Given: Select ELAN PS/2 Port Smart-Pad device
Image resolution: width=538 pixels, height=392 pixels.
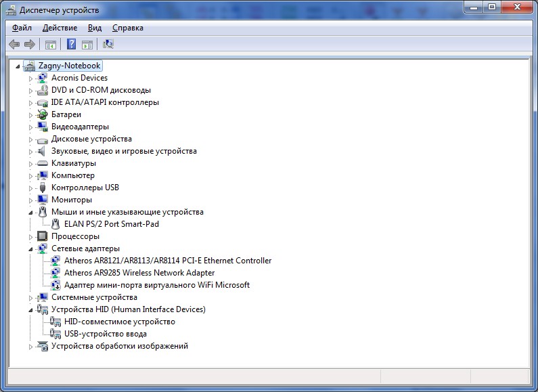Looking at the screenshot, I should [x=112, y=224].
